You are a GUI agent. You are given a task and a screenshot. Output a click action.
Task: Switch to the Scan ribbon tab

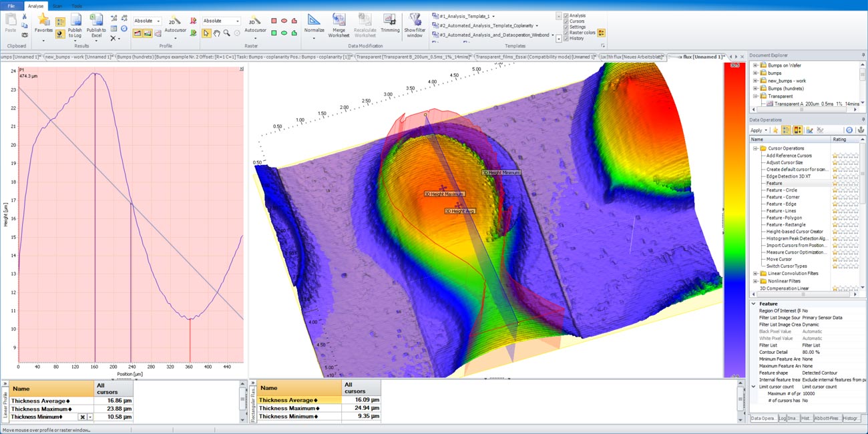[57, 5]
